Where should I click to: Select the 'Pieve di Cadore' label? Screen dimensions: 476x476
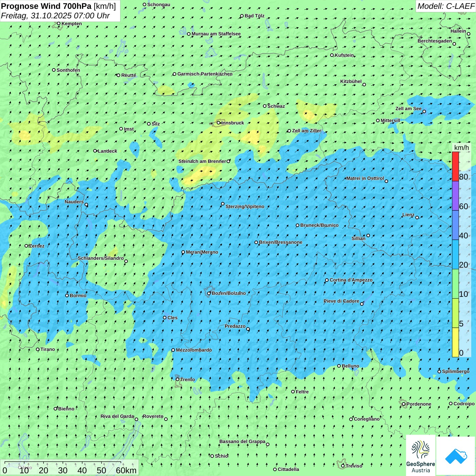tap(341, 301)
